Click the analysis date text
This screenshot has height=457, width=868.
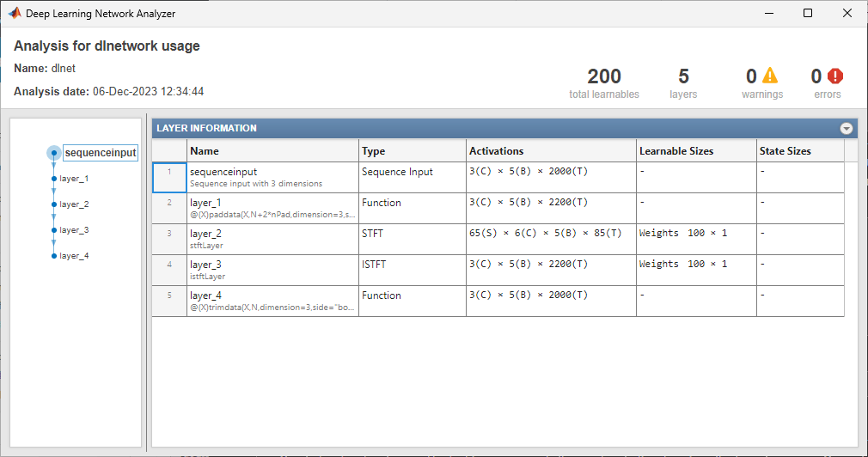coord(108,91)
